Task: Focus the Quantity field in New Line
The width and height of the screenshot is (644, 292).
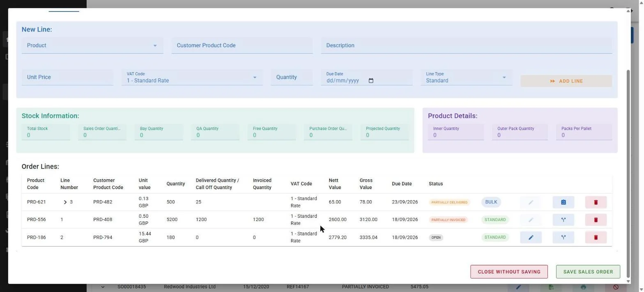Action: tap(292, 78)
